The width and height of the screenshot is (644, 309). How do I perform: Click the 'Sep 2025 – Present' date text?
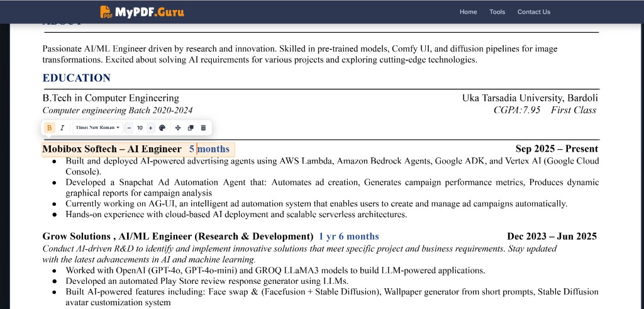coord(557,149)
